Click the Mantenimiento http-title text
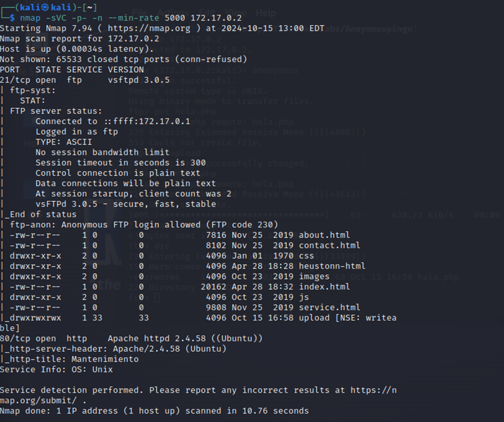This screenshot has height=422, width=504. (x=105, y=359)
